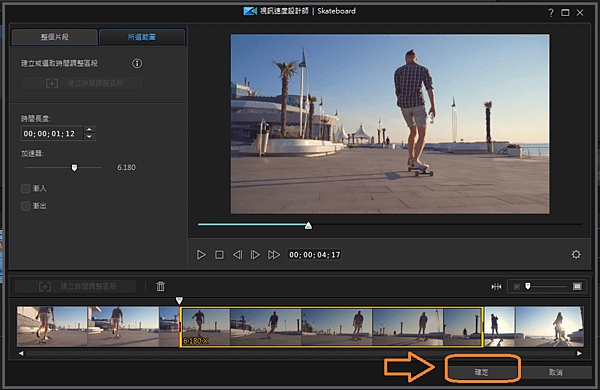This screenshot has width=600, height=390.
Task: Click the duration field 00;00;01;12
Action: 52,134
